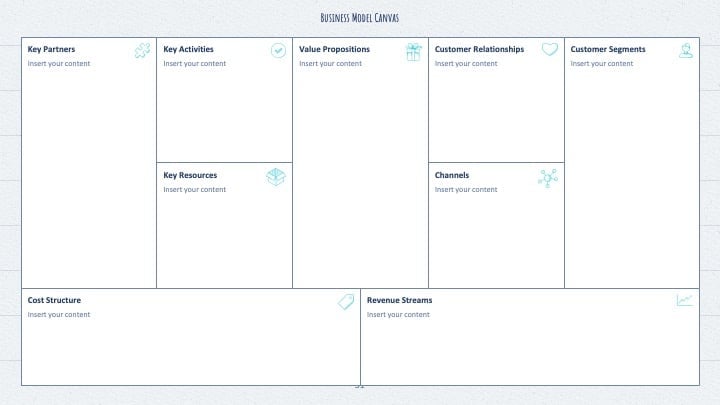Click the heart icon in Customer Relationships
The height and width of the screenshot is (405, 720).
point(550,49)
